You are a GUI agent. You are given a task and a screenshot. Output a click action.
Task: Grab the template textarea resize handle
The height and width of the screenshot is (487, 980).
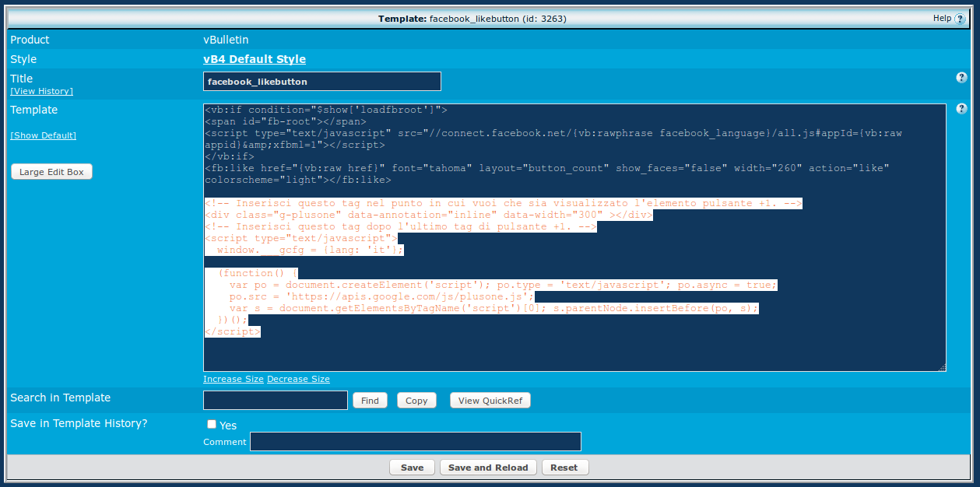942,367
